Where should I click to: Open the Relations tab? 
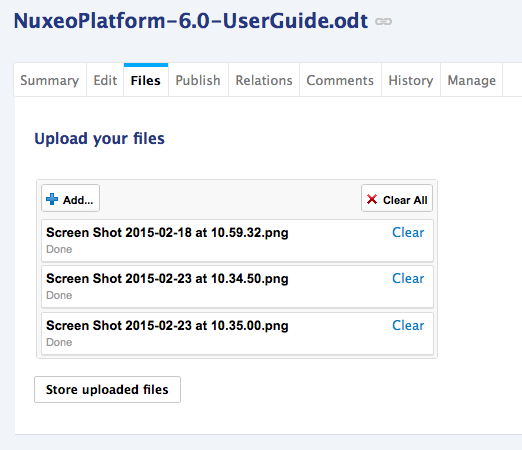[264, 80]
